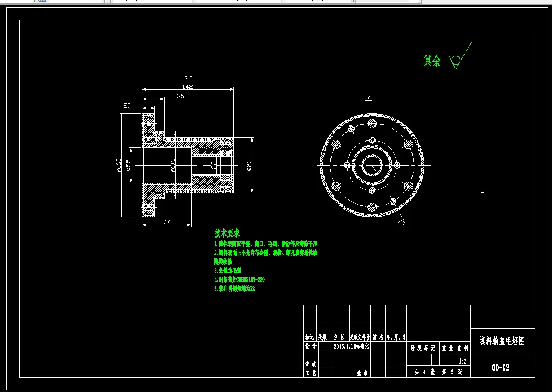
Task: Select the 填料箱盖毛坯图 title text
Action: pos(502,341)
